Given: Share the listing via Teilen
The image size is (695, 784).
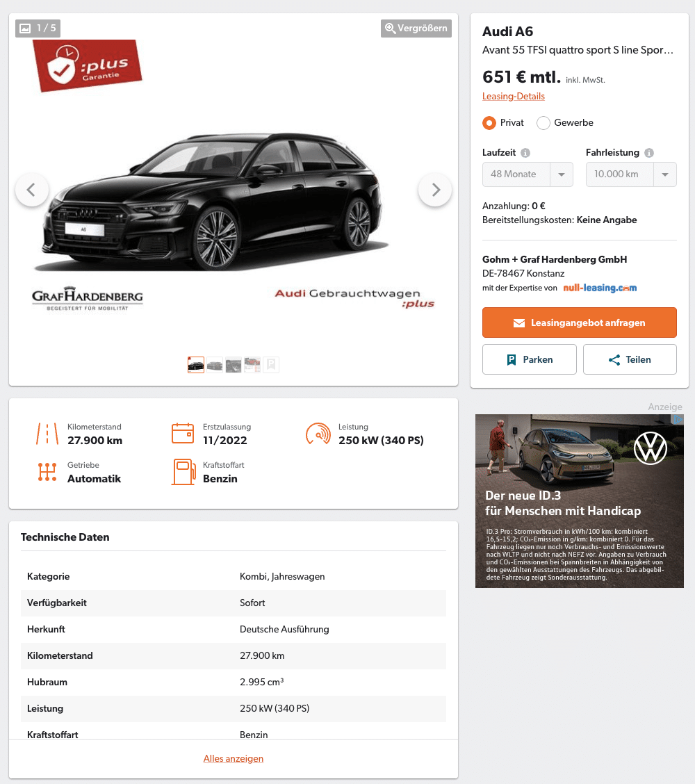Looking at the screenshot, I should coord(630,359).
